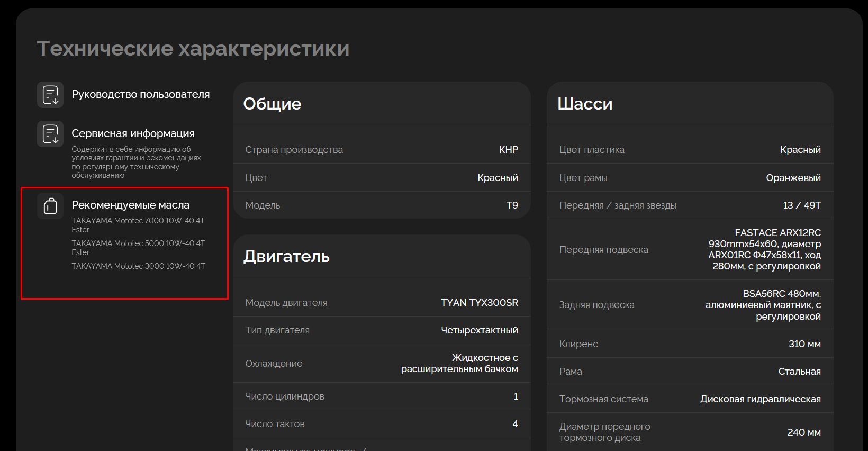Click the Клиренс label

578,344
